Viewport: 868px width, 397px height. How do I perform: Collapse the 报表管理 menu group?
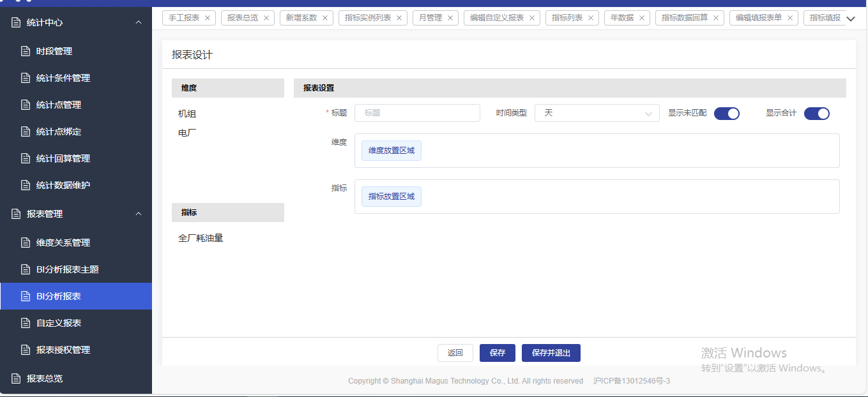(139, 214)
